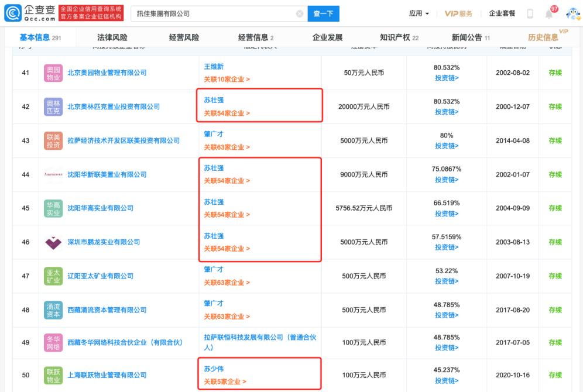The height and width of the screenshot is (392, 583).
Task: View 投资链 for the 80% holding
Action: point(447,146)
